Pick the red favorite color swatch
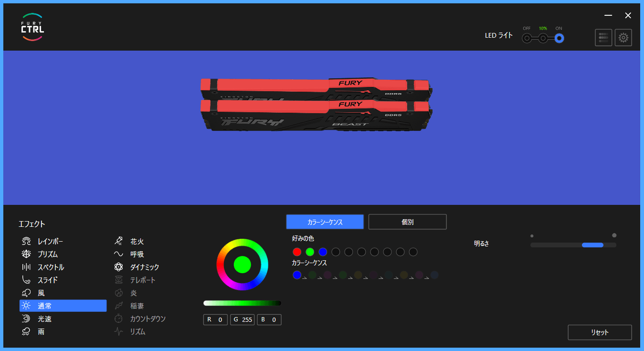644x351 pixels. pyautogui.click(x=297, y=252)
